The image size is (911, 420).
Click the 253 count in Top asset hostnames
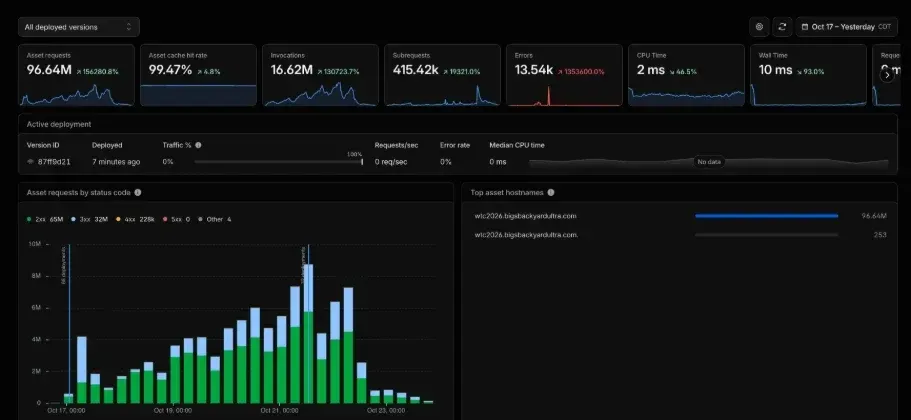click(x=880, y=235)
